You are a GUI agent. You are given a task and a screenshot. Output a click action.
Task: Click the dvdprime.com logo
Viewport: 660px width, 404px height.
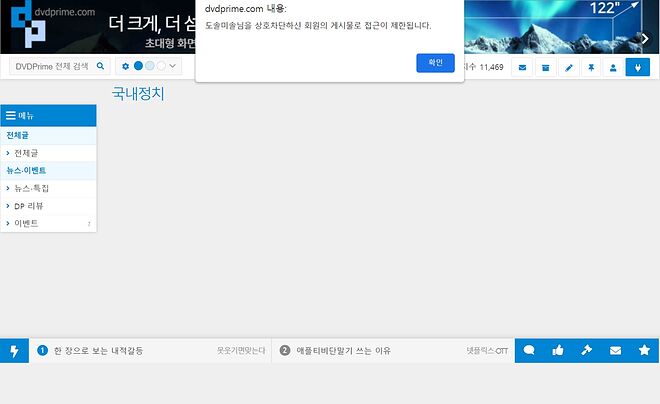(52, 24)
